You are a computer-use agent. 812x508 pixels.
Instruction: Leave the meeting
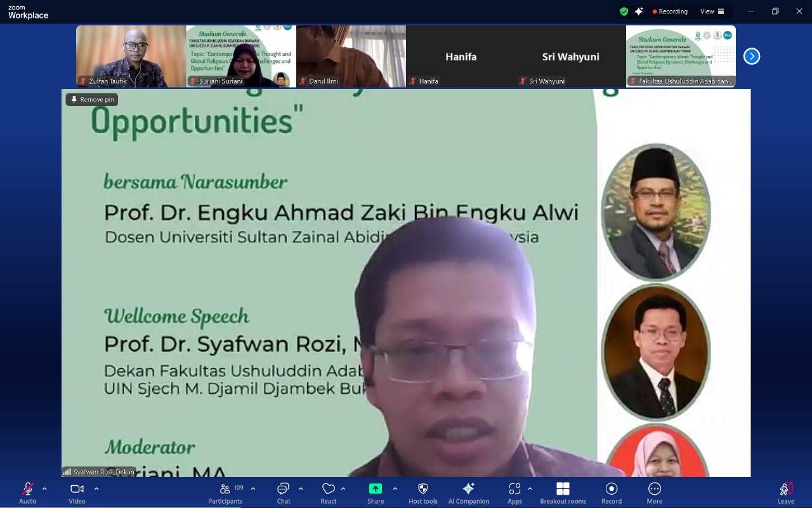[x=786, y=493]
